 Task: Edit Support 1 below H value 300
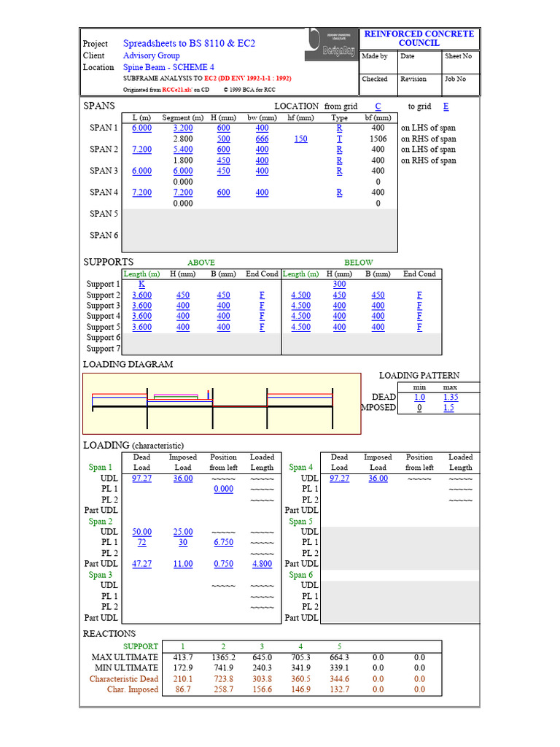click(x=339, y=284)
